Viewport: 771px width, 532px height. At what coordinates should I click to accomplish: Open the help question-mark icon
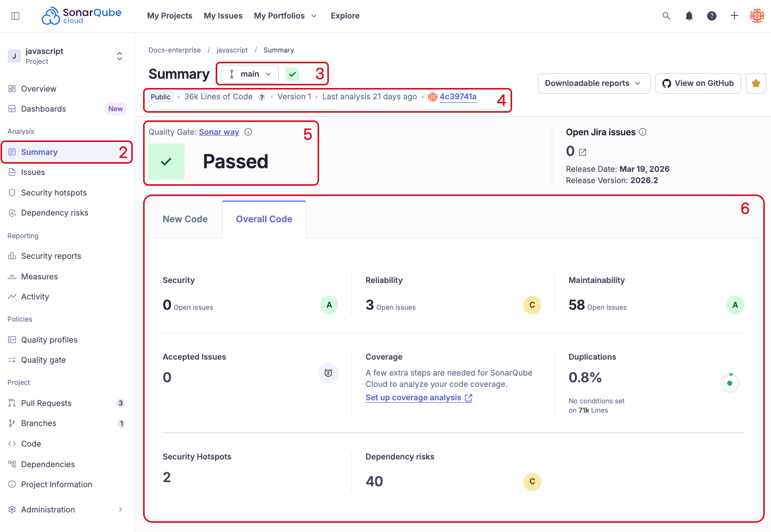712,16
